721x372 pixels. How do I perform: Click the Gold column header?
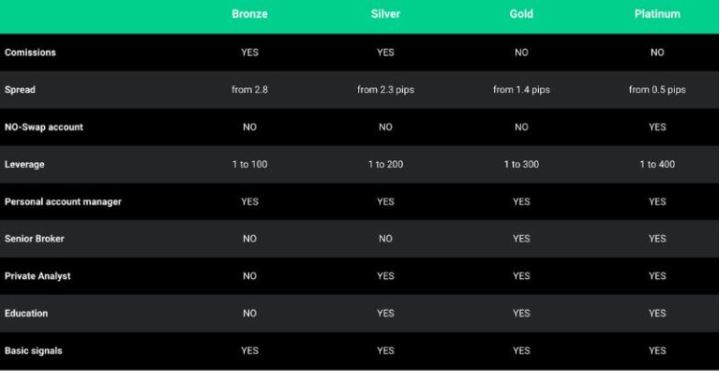tap(521, 14)
